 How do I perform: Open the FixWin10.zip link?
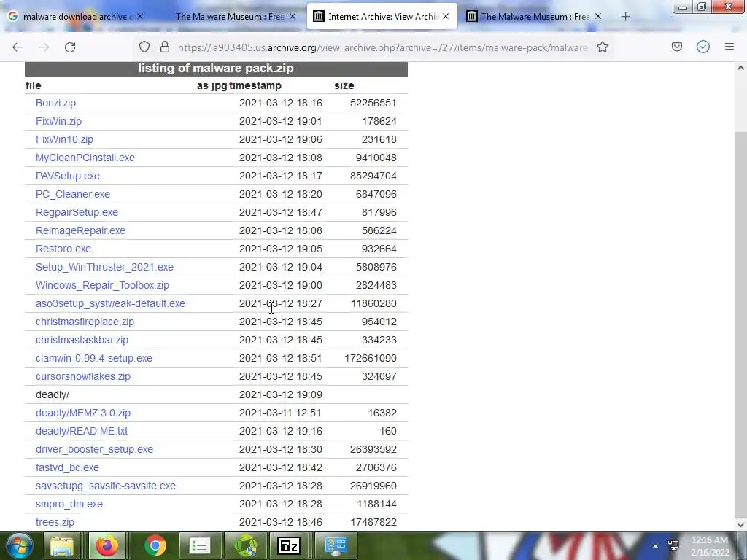point(64,139)
